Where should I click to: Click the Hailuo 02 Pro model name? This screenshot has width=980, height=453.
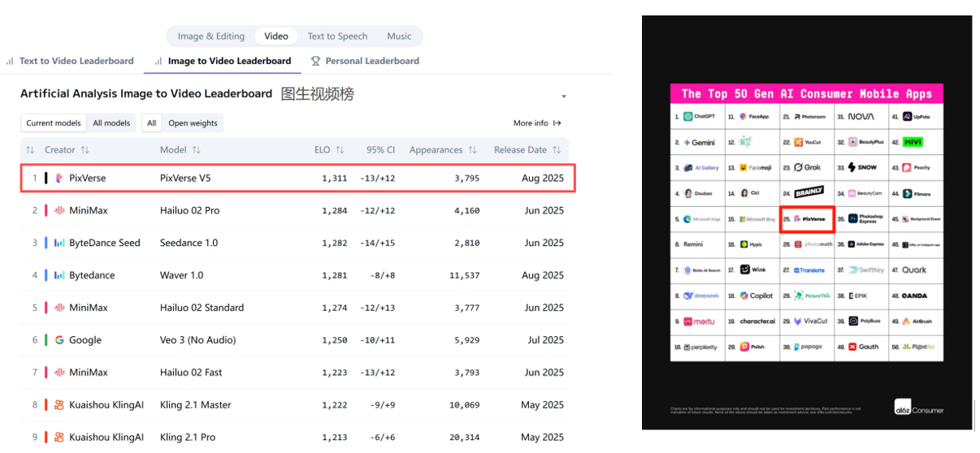(x=190, y=210)
